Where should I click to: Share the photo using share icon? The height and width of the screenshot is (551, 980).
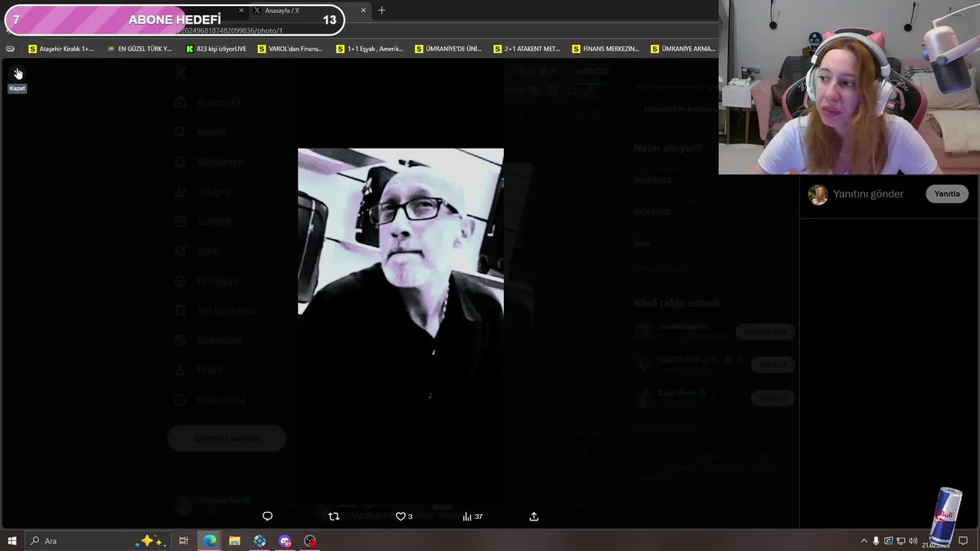point(534,517)
